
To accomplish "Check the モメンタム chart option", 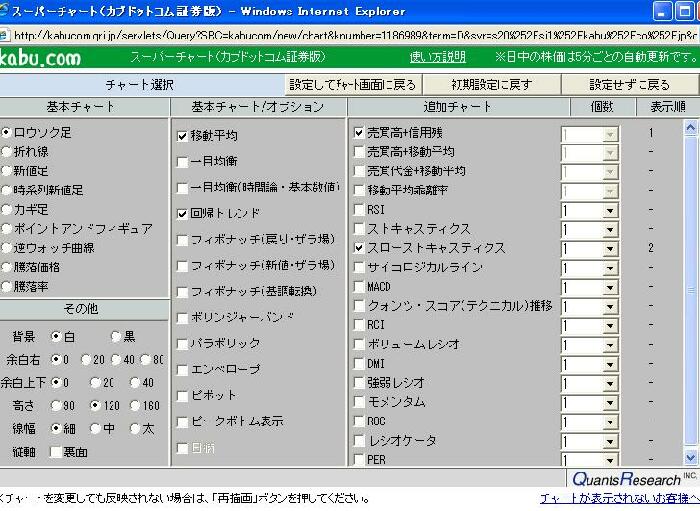I will 359,402.
